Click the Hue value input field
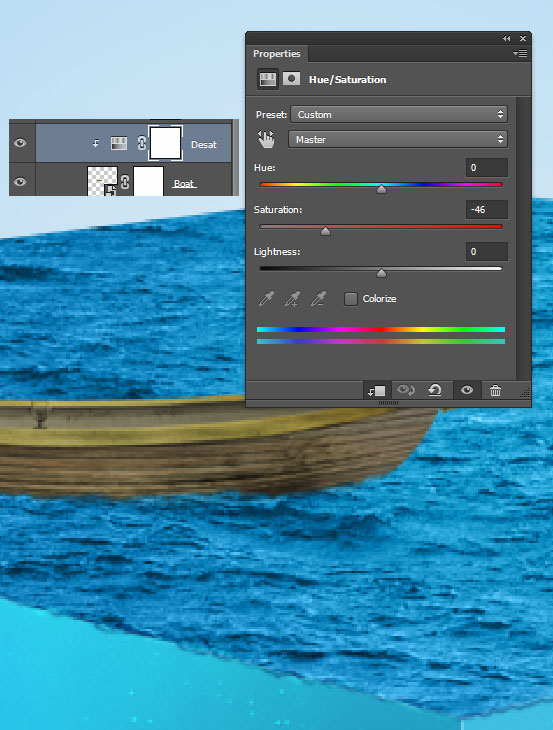This screenshot has width=553, height=730. tap(486, 168)
